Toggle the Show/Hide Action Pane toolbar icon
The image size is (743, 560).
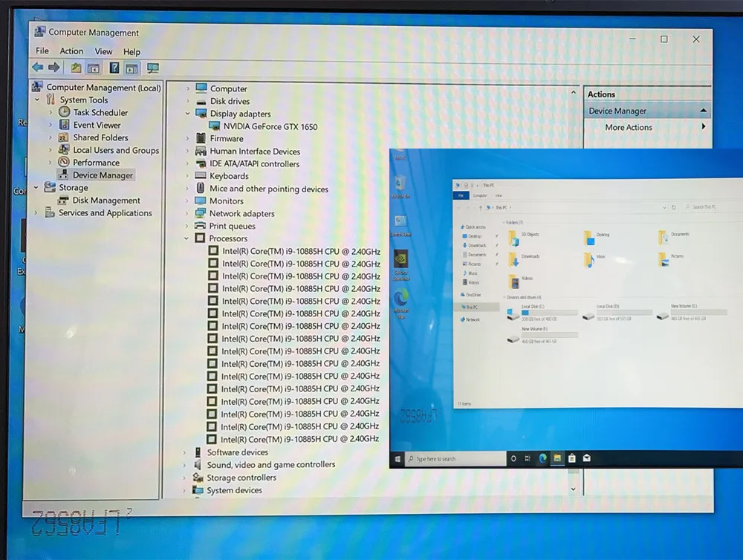[132, 68]
